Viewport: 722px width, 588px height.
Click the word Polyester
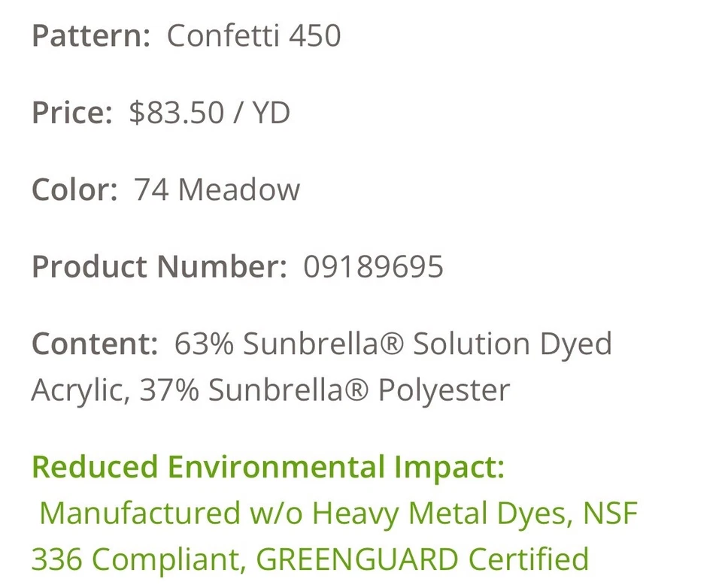[x=444, y=391]
